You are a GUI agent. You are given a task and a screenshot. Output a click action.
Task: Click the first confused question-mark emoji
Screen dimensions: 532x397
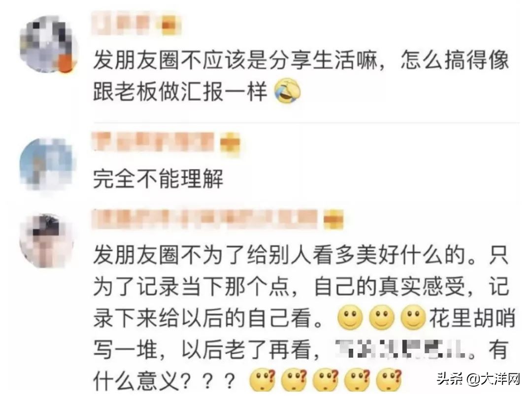pyautogui.click(x=262, y=379)
